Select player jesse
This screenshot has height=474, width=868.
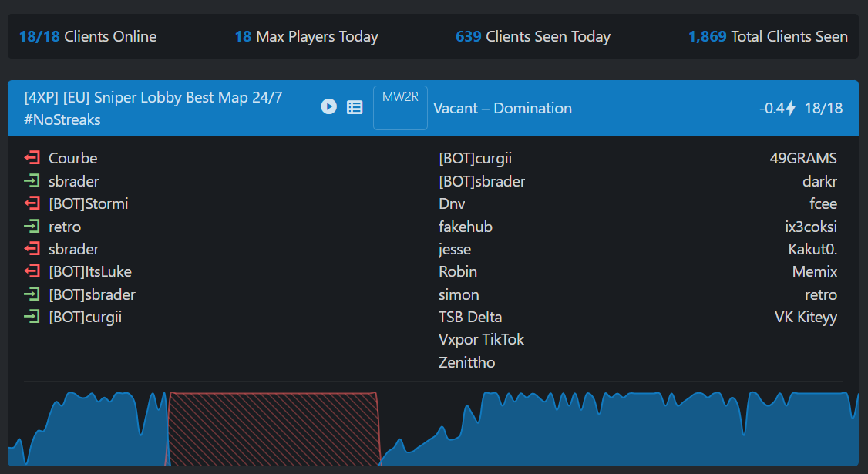click(455, 250)
